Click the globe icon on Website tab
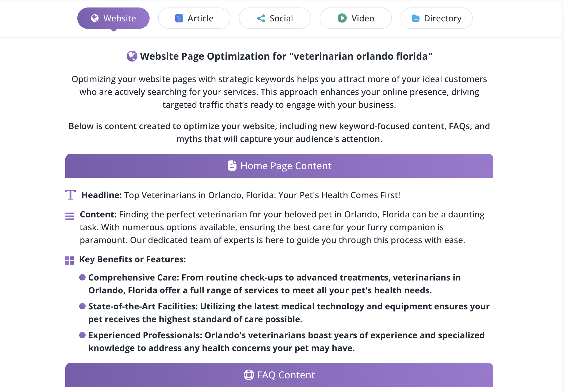This screenshot has height=392, width=564. 95,18
